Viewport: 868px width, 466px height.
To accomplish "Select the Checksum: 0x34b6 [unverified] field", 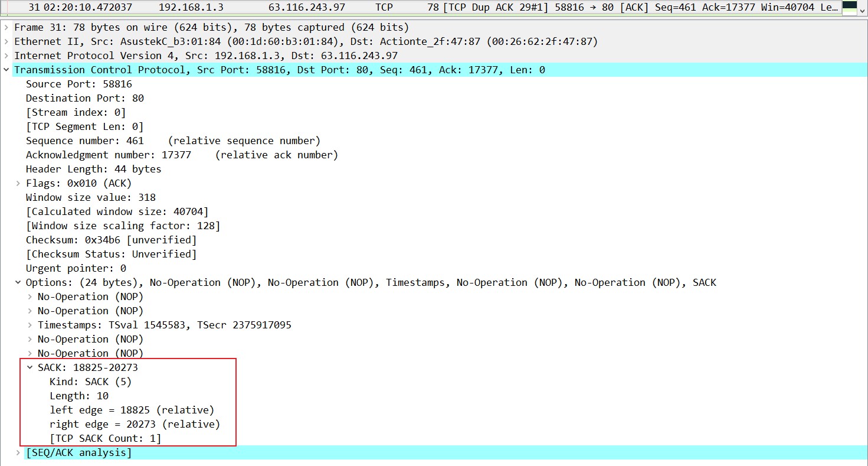I will pos(111,240).
